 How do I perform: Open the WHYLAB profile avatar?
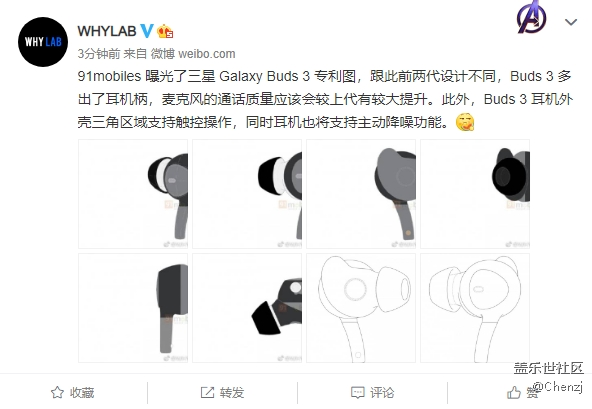[x=43, y=42]
